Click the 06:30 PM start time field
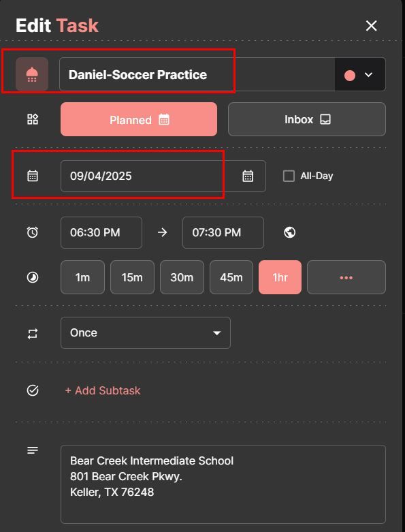Viewport: 405px width, 532px height. (101, 232)
